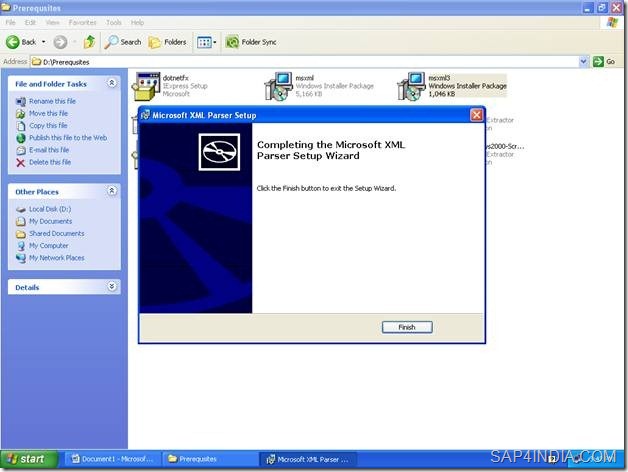Click Move this file link

tap(48, 113)
